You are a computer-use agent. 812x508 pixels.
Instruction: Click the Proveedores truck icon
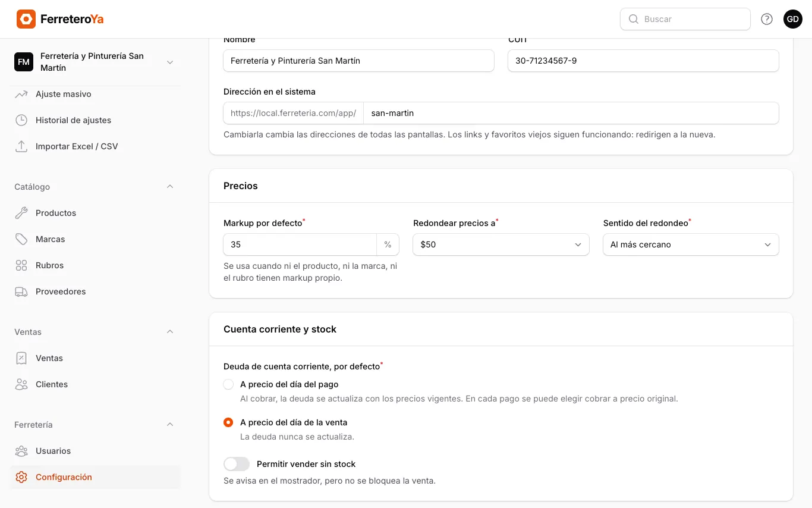coord(21,291)
